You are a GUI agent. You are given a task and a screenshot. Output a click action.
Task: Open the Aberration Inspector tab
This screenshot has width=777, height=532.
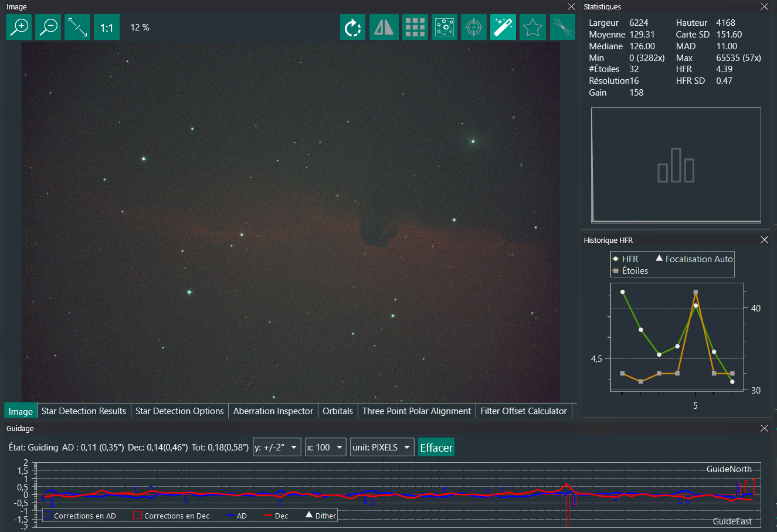pyautogui.click(x=273, y=411)
